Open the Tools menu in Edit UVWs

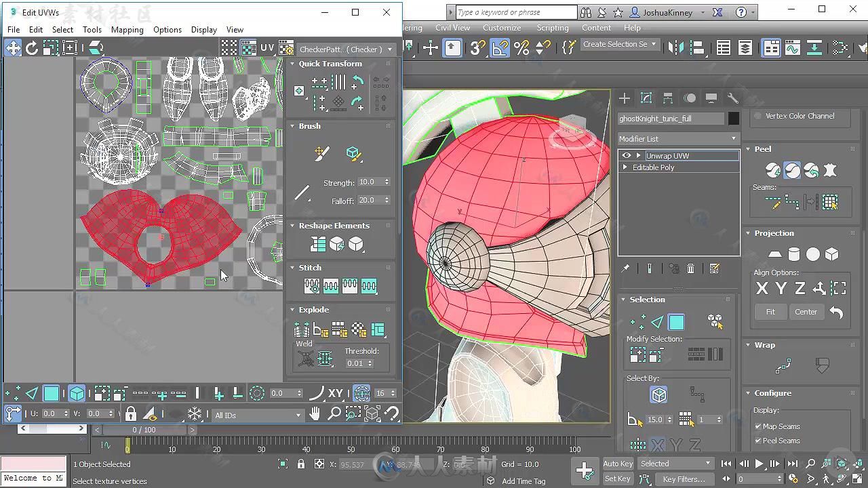pyautogui.click(x=92, y=30)
